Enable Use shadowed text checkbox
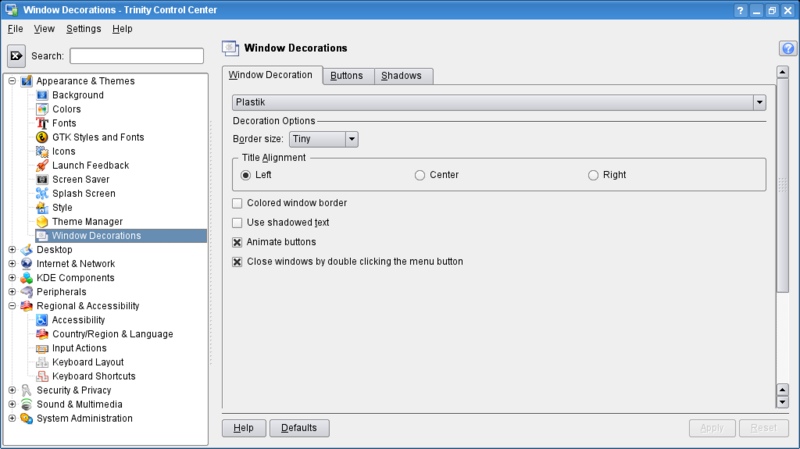This screenshot has height=449, width=800. click(237, 223)
